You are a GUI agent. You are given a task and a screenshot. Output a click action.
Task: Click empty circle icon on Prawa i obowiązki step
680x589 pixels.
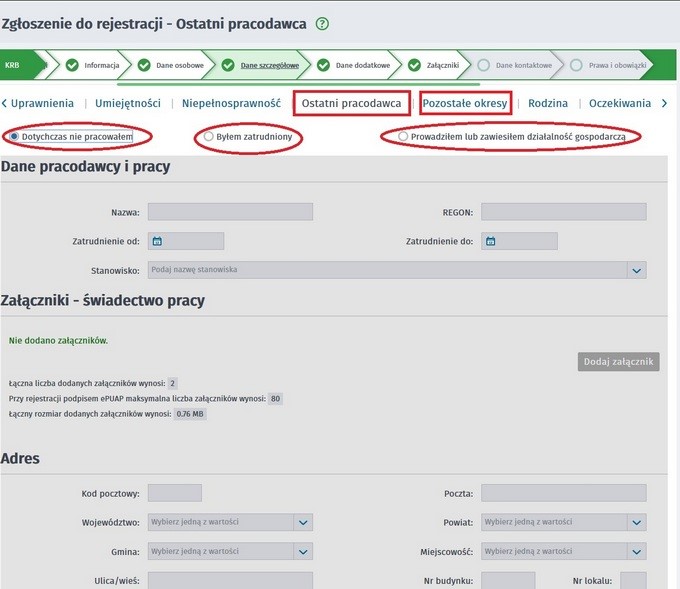click(576, 65)
